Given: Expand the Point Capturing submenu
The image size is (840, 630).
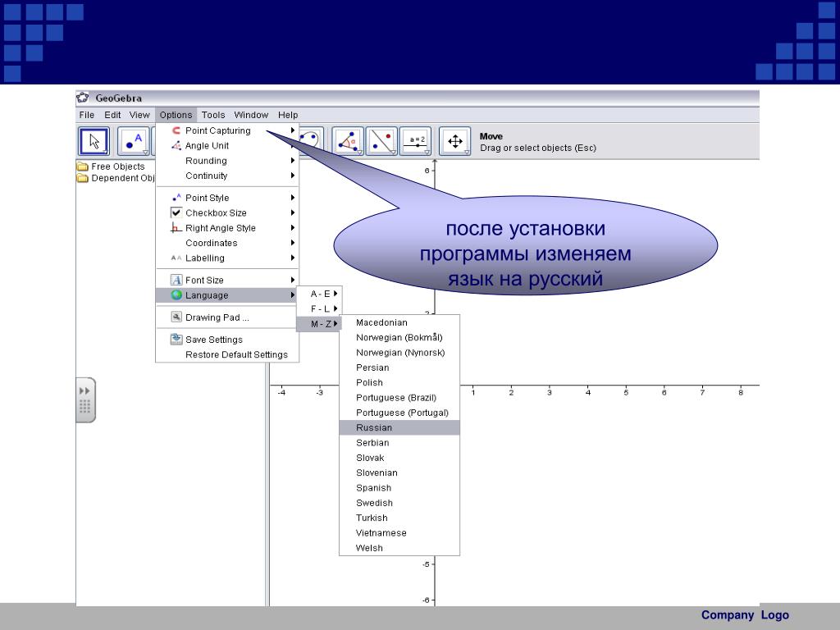Looking at the screenshot, I should (227, 130).
